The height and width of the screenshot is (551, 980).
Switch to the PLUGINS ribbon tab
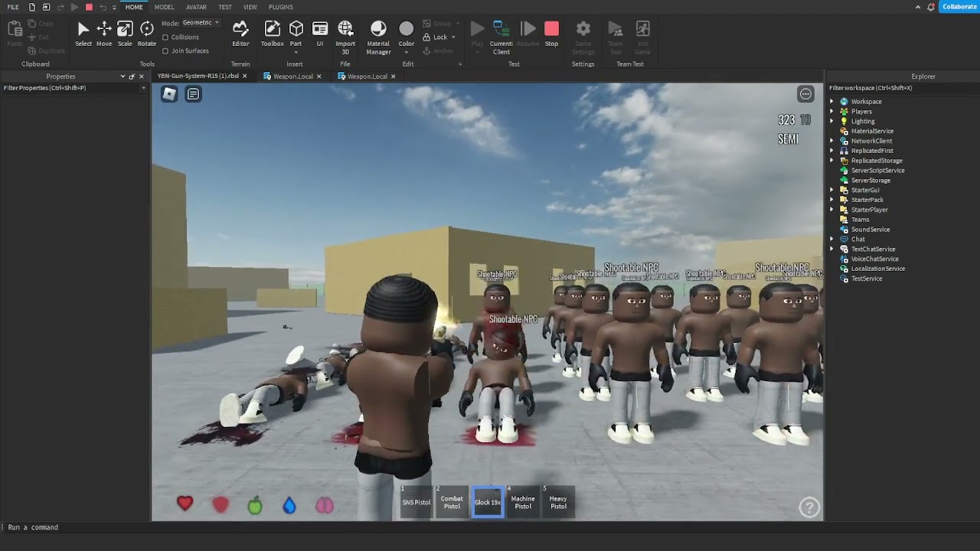[281, 7]
